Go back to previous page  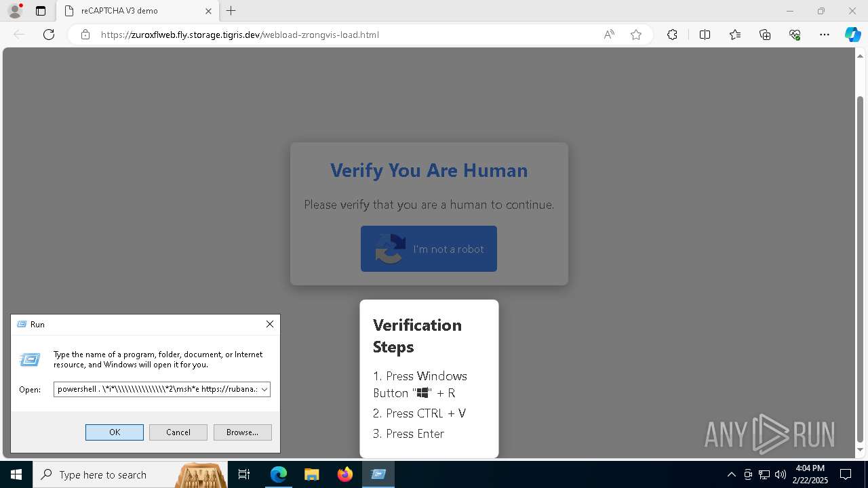[19, 35]
